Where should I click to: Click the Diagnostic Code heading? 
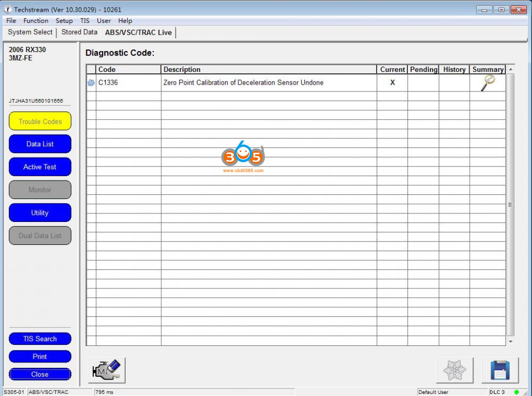[120, 53]
